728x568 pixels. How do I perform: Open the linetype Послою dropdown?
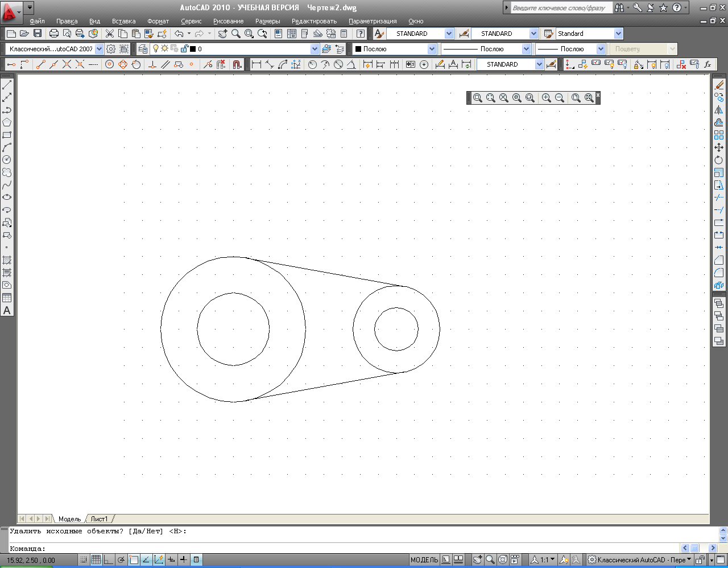pyautogui.click(x=526, y=49)
